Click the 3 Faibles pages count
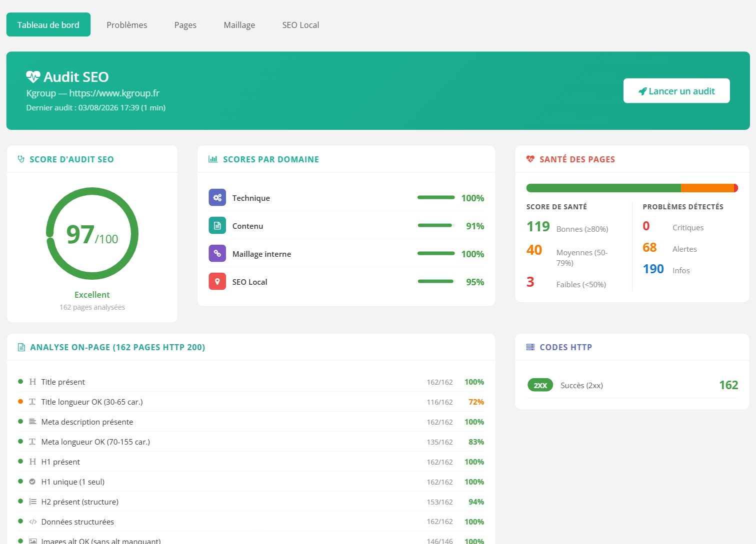This screenshot has height=544, width=756. coord(530,282)
